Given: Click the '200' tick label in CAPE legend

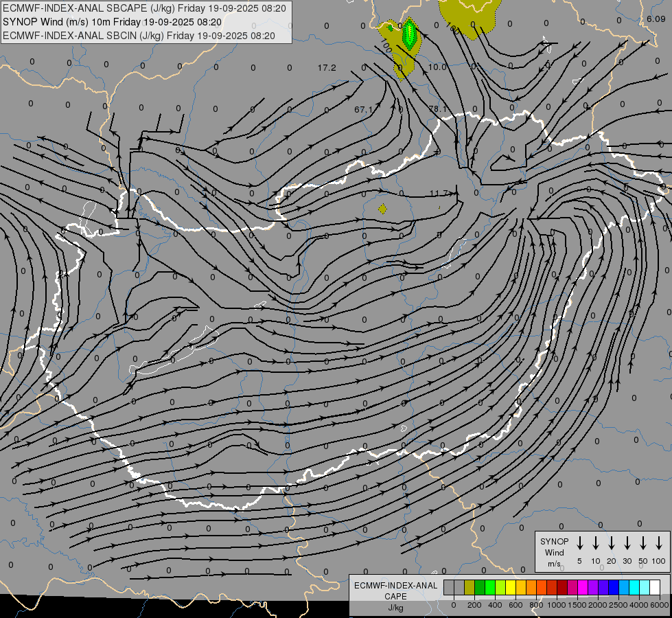Looking at the screenshot, I should point(474,605).
